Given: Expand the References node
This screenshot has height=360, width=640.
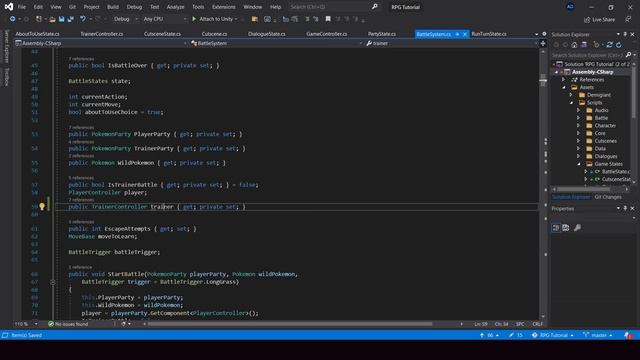Looking at the screenshot, I should pyautogui.click(x=564, y=80).
